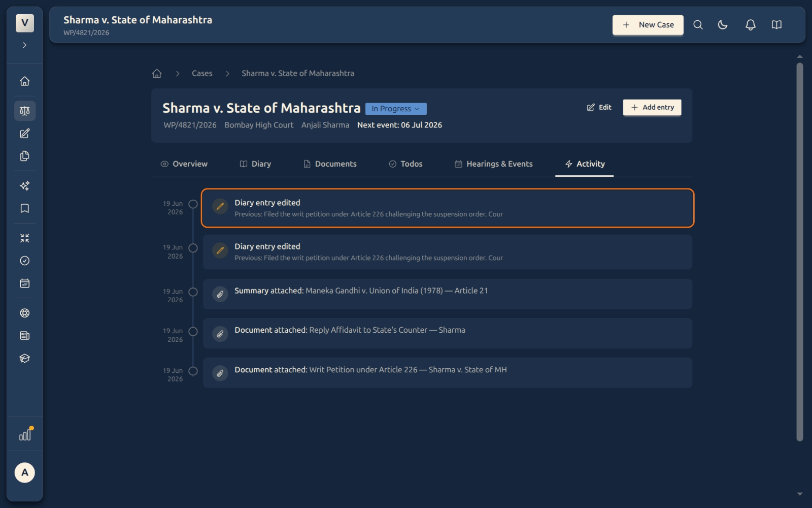Click timeline marker beside Writ Petition entry
The image size is (812, 508).
tap(193, 371)
